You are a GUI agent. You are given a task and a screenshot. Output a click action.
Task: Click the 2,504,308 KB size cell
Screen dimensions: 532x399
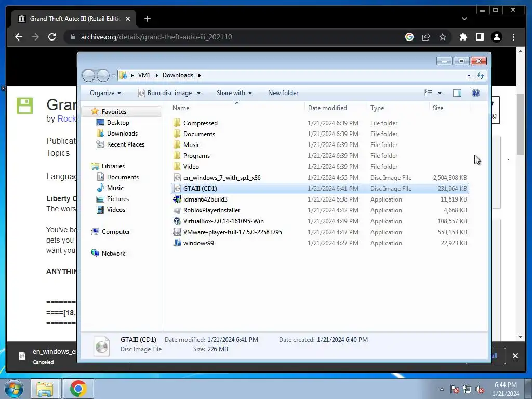(x=450, y=178)
